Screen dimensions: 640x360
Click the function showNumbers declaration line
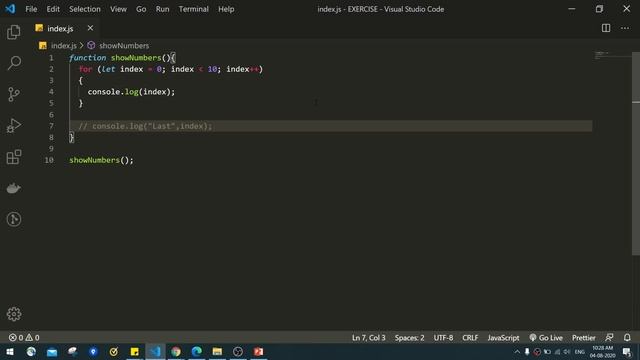[x=122, y=58]
